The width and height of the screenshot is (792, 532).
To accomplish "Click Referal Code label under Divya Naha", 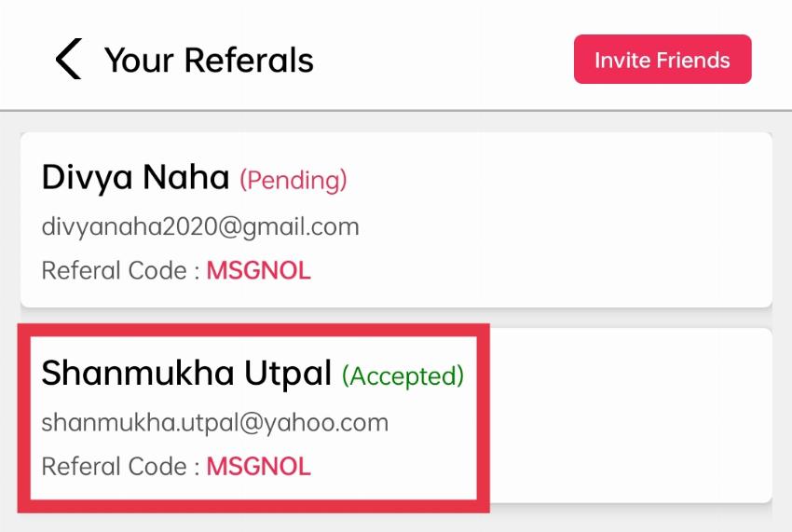I will tap(120, 271).
